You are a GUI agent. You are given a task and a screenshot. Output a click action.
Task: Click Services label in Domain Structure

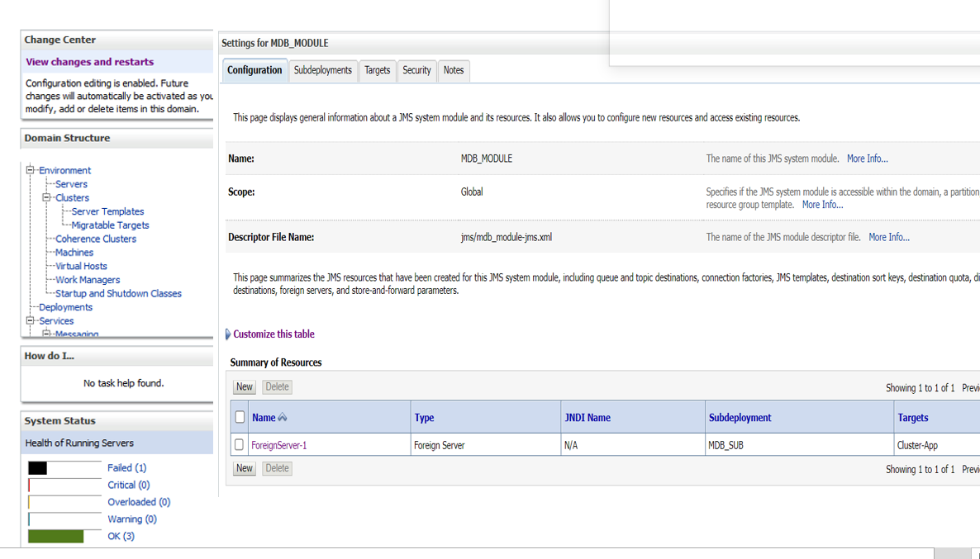point(56,321)
